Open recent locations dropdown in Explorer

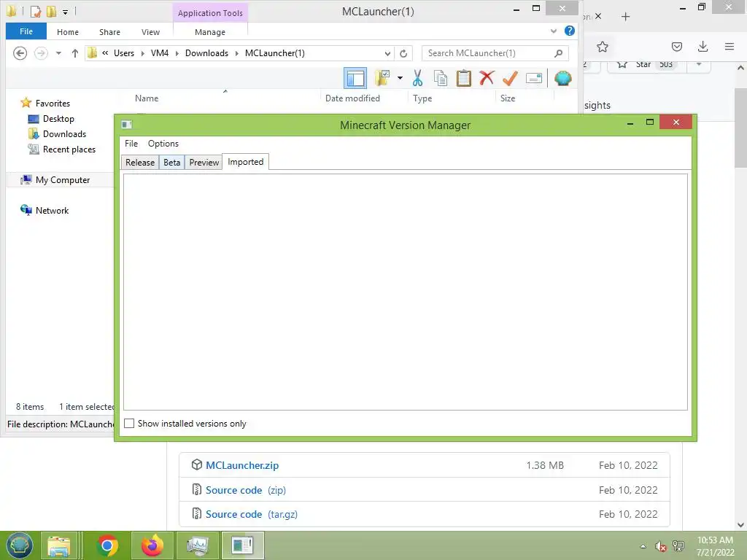point(58,53)
